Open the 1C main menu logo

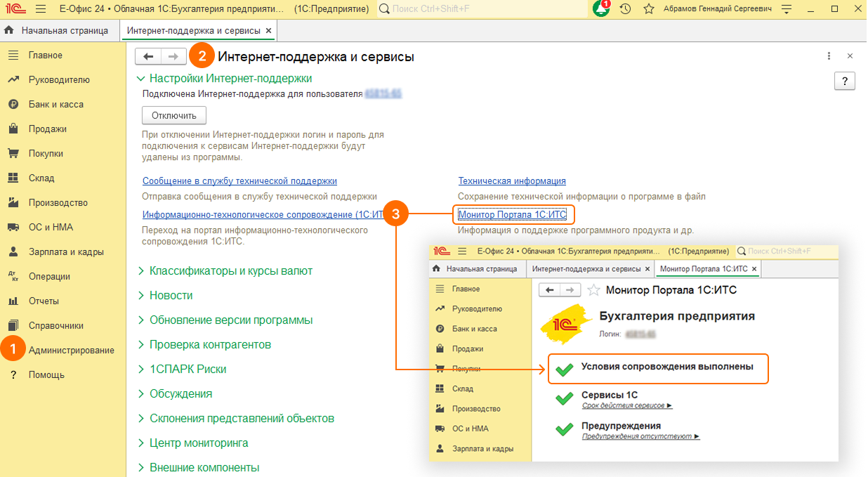pos(15,9)
